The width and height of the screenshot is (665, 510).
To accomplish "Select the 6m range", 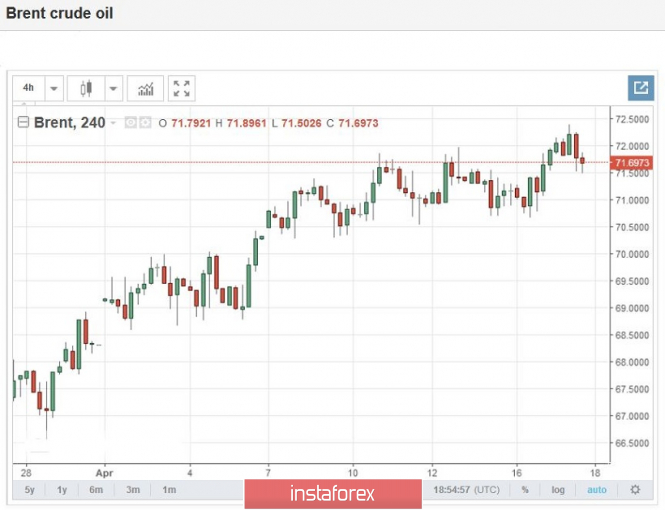I will 96,490.
